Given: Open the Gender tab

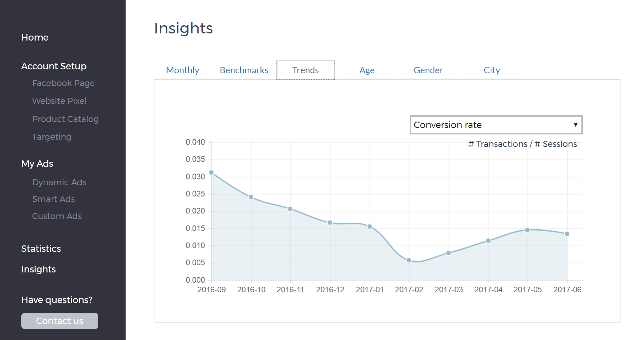Looking at the screenshot, I should pos(428,70).
